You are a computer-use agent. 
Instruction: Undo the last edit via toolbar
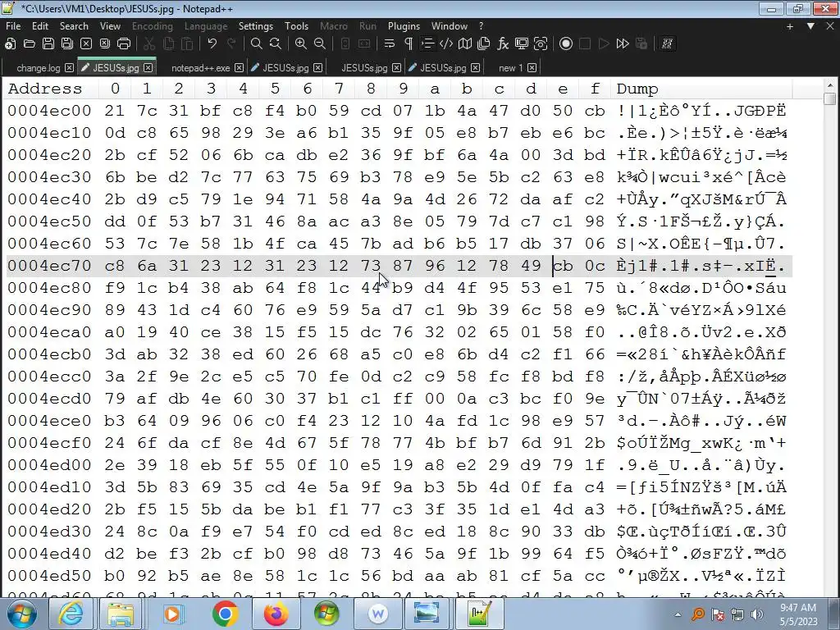click(x=212, y=44)
